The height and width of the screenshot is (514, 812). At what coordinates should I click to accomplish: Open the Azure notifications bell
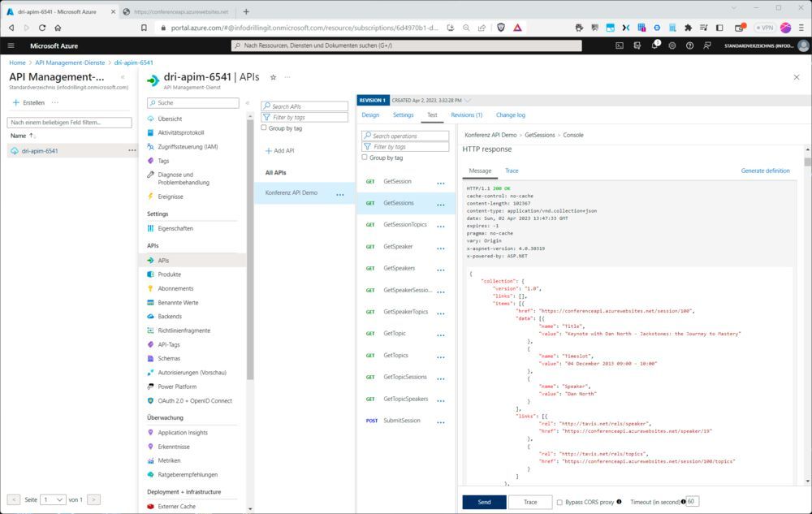coord(653,45)
